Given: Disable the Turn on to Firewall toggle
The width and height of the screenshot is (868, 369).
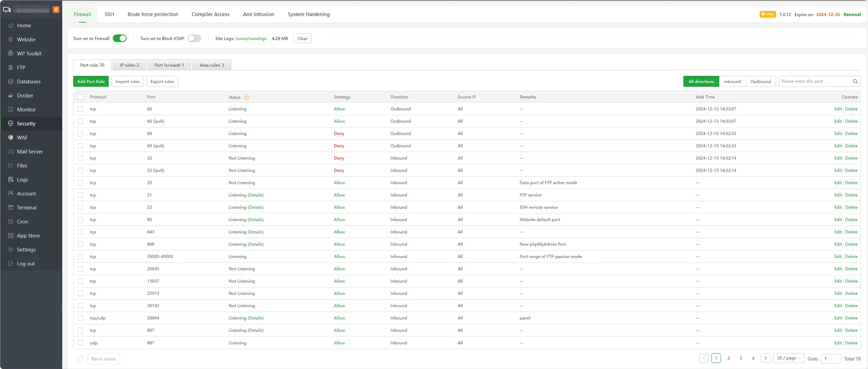Looking at the screenshot, I should [x=120, y=39].
